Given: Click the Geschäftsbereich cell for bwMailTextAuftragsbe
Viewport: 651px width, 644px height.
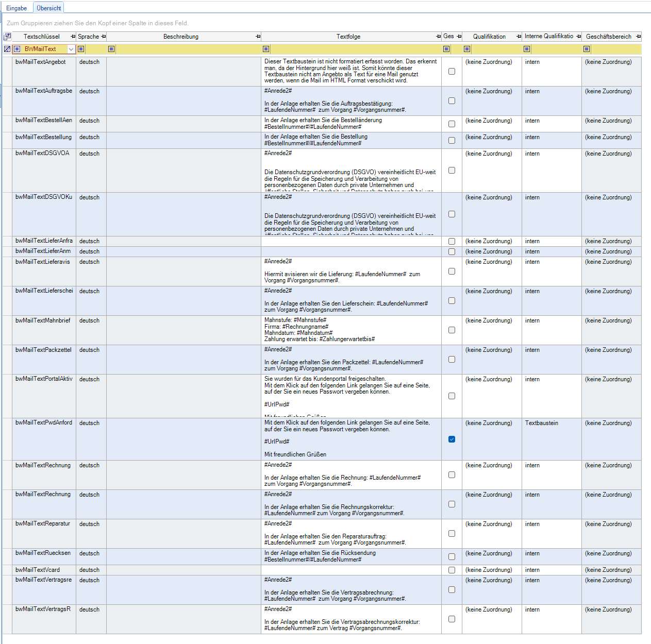Looking at the screenshot, I should coord(611,101).
